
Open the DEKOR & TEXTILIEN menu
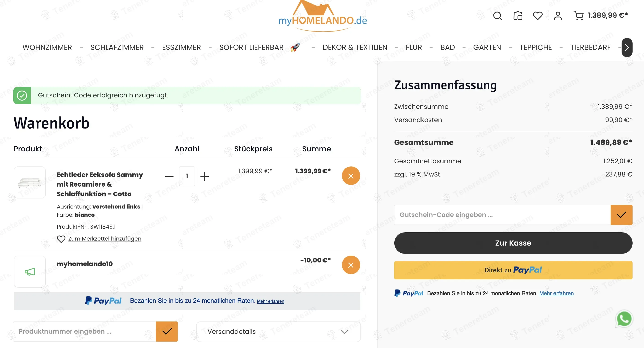click(x=355, y=48)
